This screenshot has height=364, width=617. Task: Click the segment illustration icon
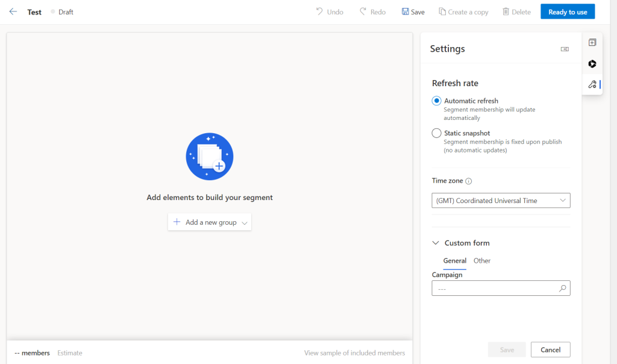[209, 157]
